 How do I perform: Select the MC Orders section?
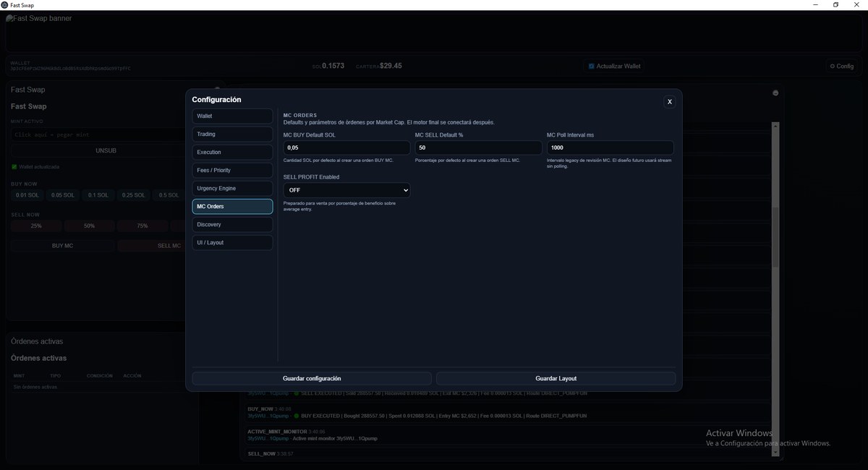pyautogui.click(x=232, y=206)
